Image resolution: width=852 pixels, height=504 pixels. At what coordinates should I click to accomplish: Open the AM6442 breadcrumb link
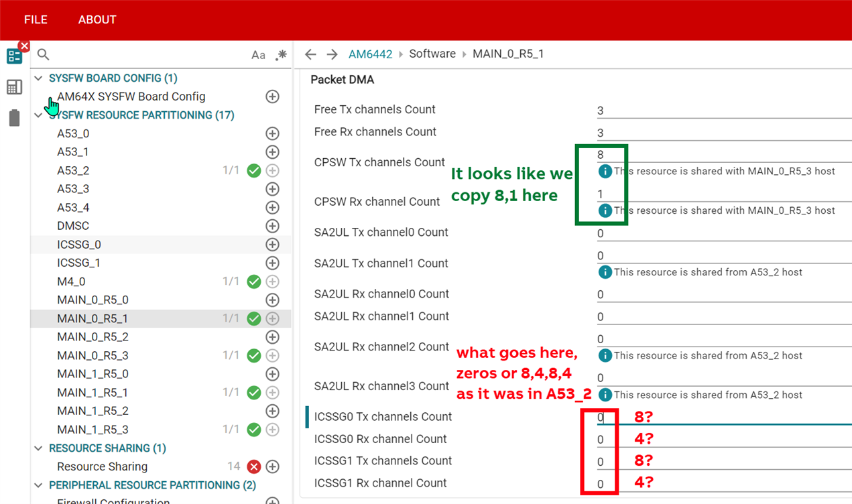tap(370, 54)
